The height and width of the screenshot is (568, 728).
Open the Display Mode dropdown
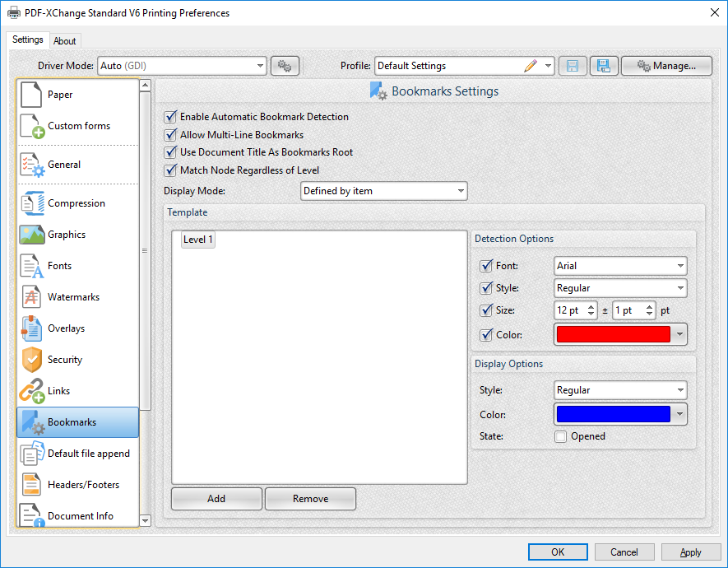[x=384, y=191]
